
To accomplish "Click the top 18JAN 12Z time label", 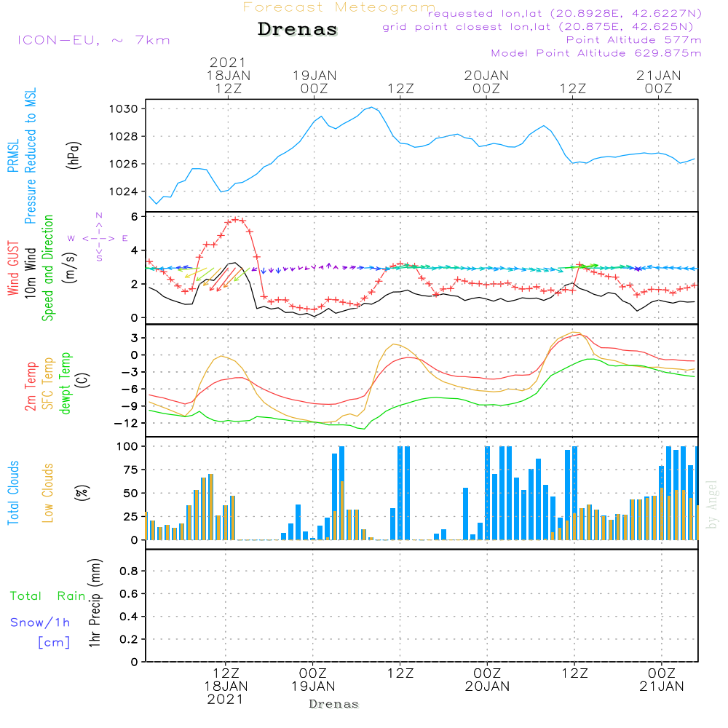I will [x=228, y=75].
